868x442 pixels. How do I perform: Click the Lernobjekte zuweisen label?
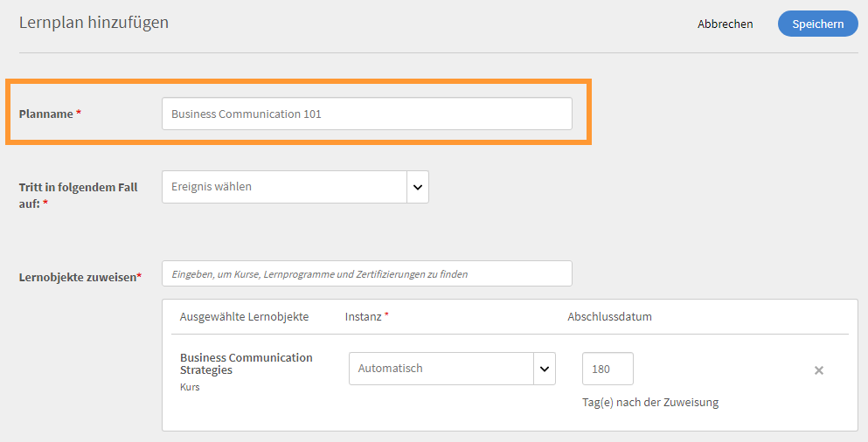pos(78,277)
